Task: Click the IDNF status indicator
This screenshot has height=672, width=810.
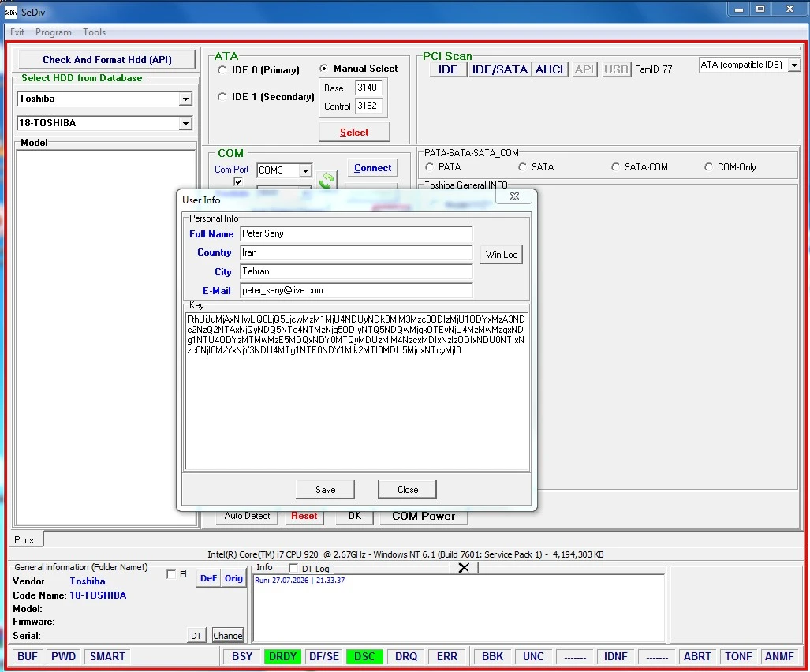Action: tap(615, 656)
